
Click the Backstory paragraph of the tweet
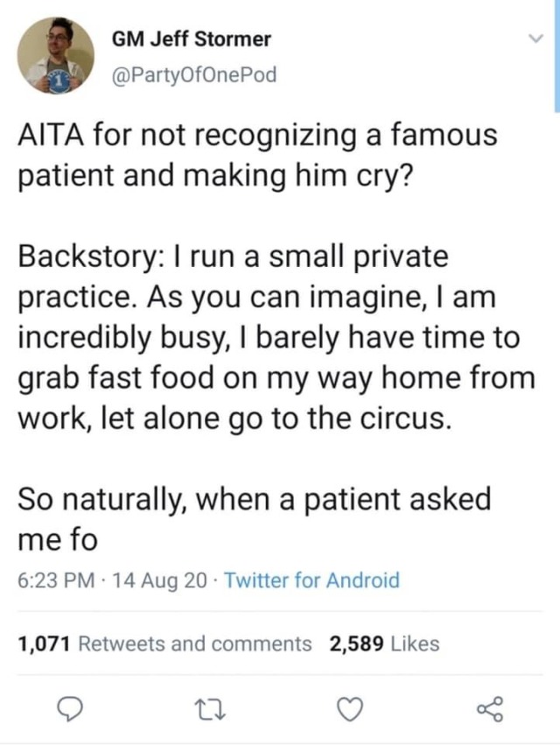click(x=271, y=338)
